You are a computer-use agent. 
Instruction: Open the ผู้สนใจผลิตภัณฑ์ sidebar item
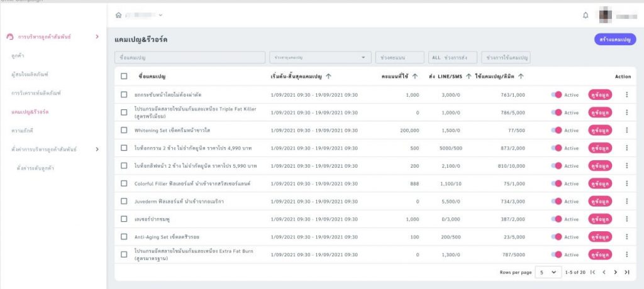(x=30, y=74)
